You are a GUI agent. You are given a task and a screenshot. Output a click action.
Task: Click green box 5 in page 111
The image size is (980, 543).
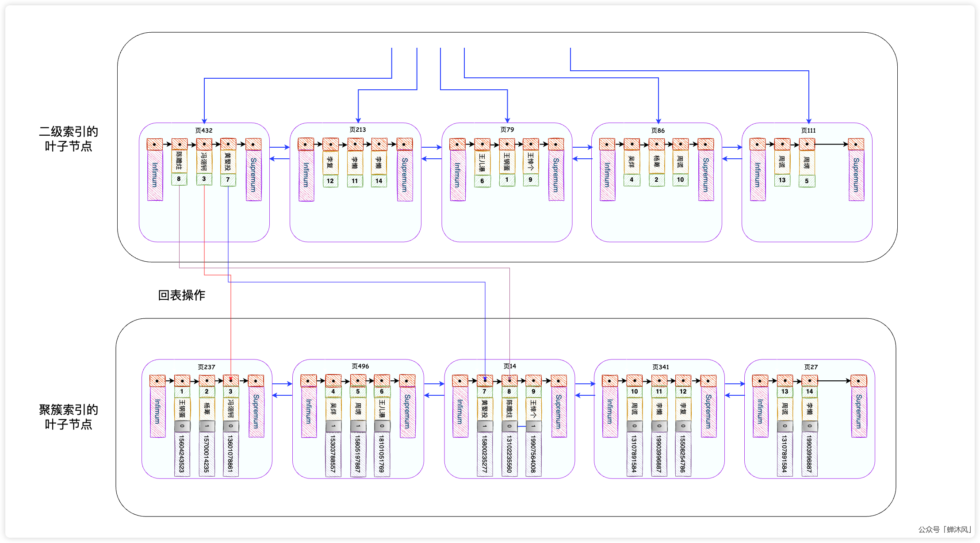click(807, 181)
